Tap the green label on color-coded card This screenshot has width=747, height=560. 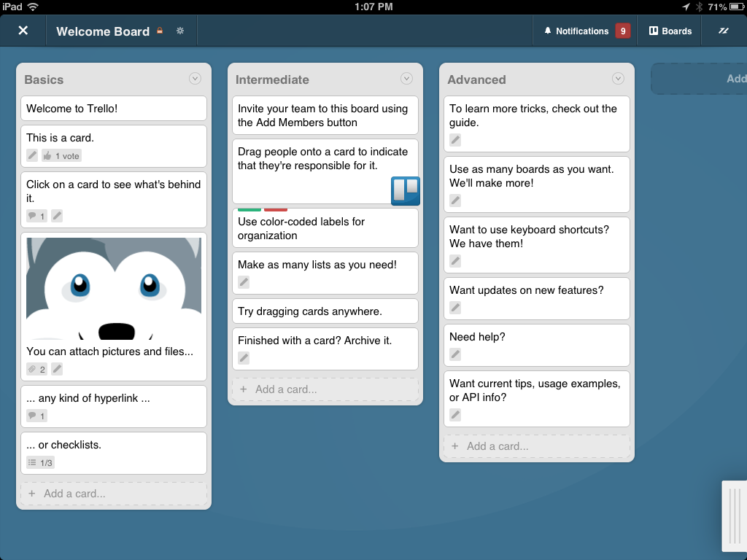click(x=249, y=209)
